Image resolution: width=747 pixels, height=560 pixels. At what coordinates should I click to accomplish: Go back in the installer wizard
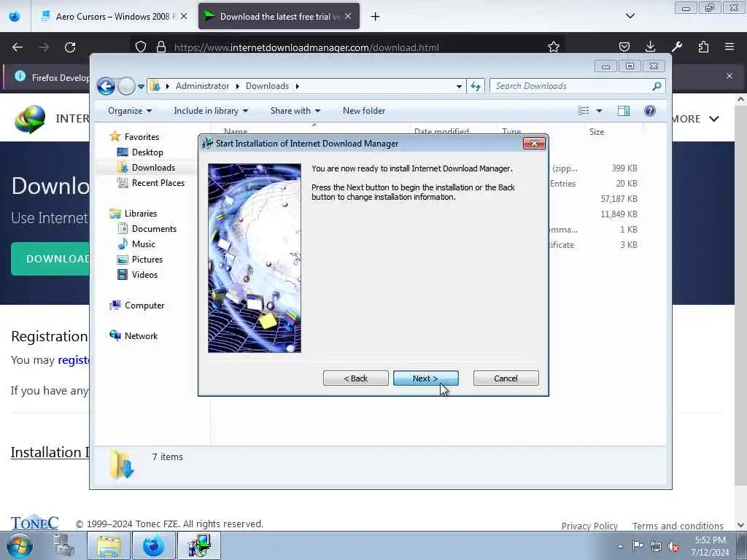pyautogui.click(x=355, y=378)
